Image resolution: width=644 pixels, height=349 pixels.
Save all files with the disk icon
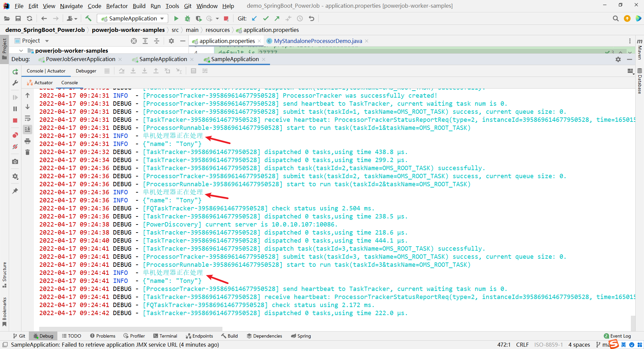tap(18, 18)
